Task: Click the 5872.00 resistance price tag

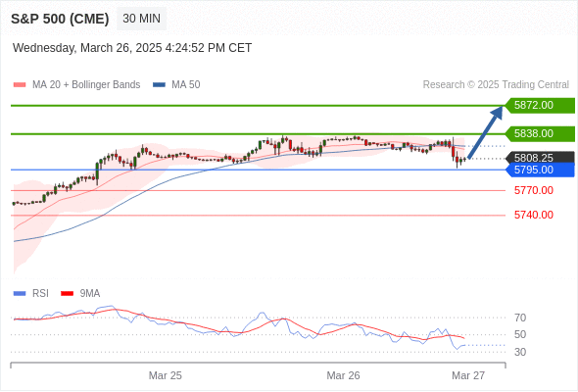Action: [x=540, y=106]
